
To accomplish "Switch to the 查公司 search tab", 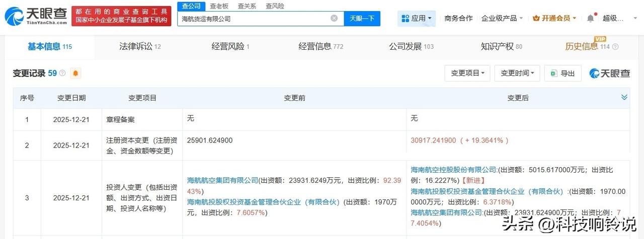I will pyautogui.click(x=191, y=6).
